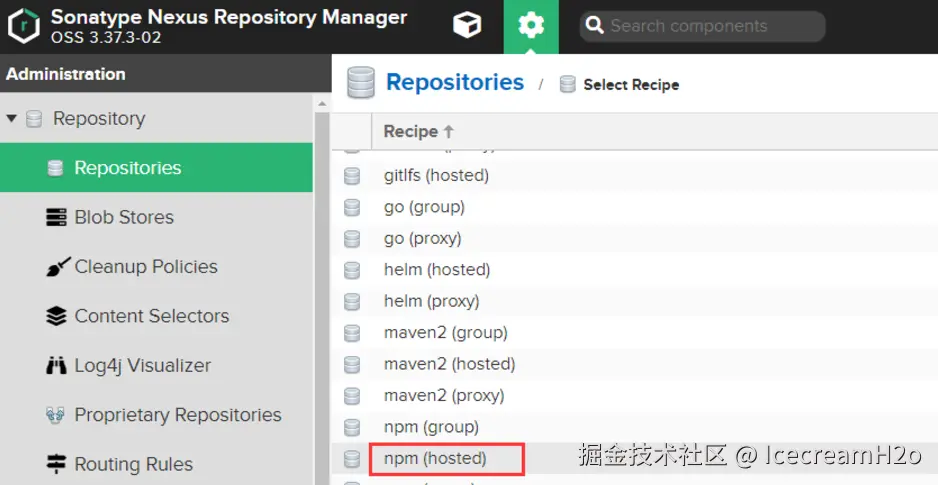Select the go (group) recipe
Image resolution: width=938 pixels, height=485 pixels.
(x=424, y=207)
